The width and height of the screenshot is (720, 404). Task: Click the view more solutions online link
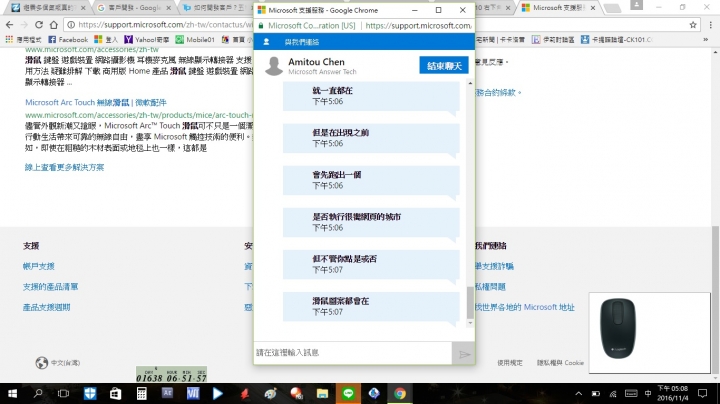[64, 167]
